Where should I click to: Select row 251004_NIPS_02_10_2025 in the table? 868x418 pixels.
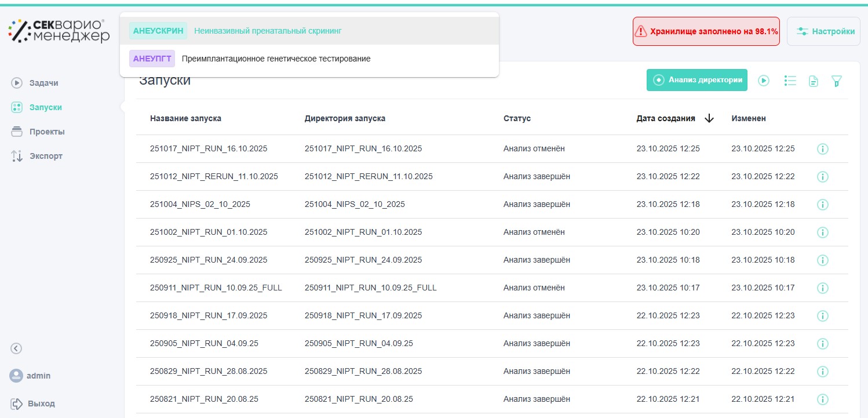(x=200, y=204)
